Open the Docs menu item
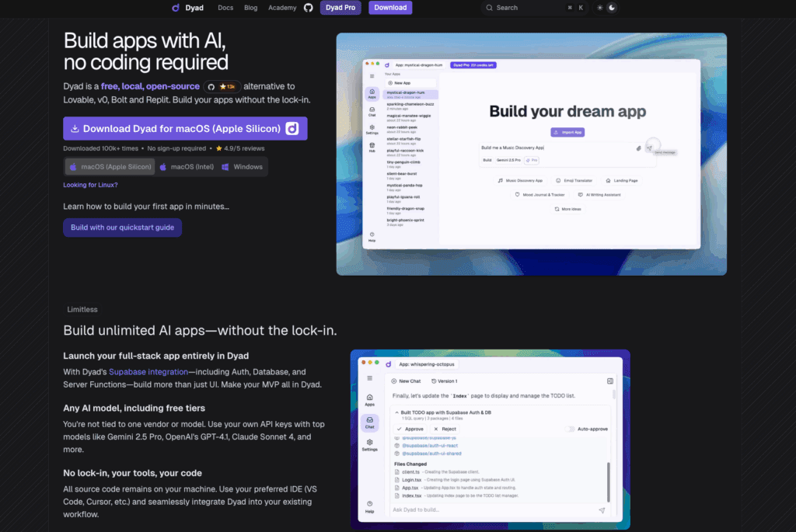 [225, 8]
